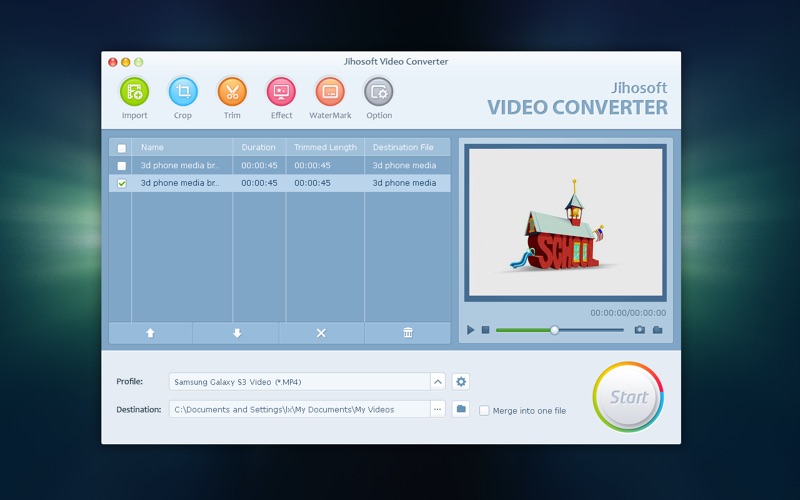Image resolution: width=800 pixels, height=500 pixels.
Task: Toggle the select-all checkbox in header
Action: pos(121,148)
